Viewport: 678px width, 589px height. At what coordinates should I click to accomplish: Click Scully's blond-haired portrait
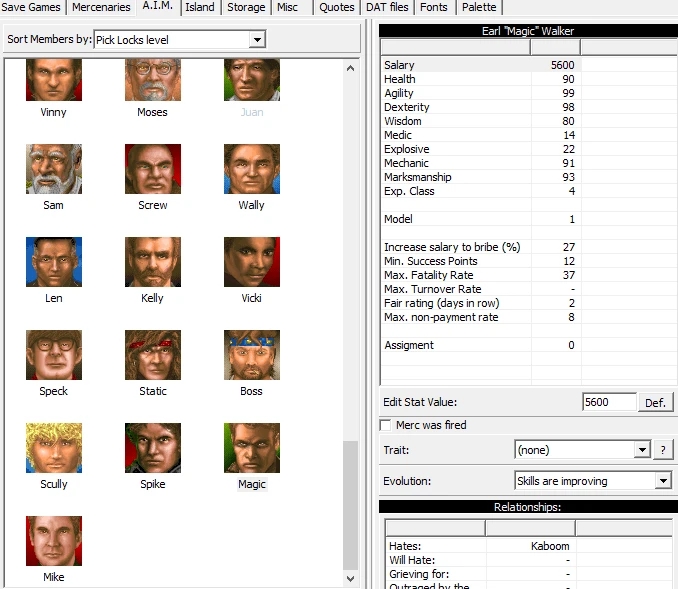point(54,448)
